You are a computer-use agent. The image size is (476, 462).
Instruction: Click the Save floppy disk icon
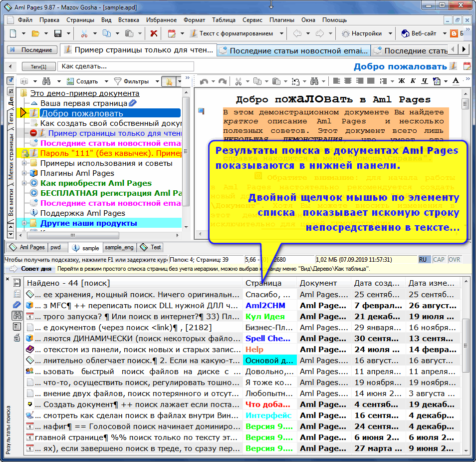pyautogui.click(x=58, y=33)
